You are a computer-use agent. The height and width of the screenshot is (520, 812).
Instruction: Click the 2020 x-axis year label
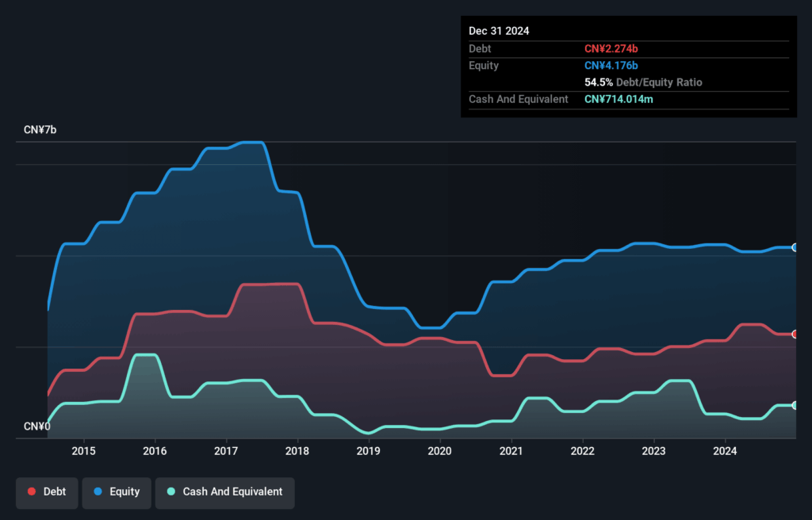(439, 451)
